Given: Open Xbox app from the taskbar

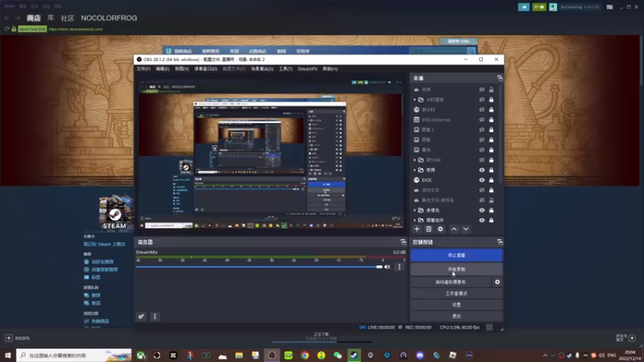Looking at the screenshot, I should [141, 355].
